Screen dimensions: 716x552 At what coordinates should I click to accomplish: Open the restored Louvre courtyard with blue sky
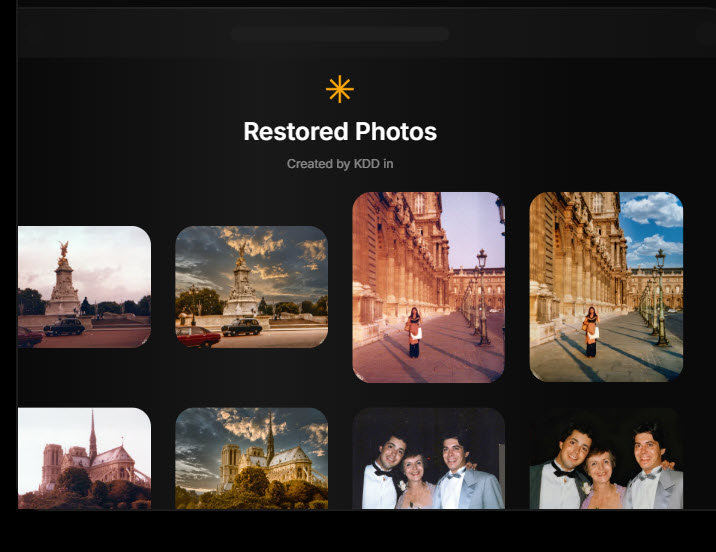tap(605, 287)
